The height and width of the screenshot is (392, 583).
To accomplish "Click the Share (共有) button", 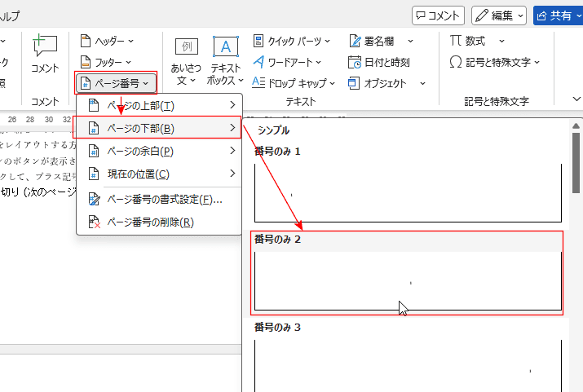I will coord(556,15).
